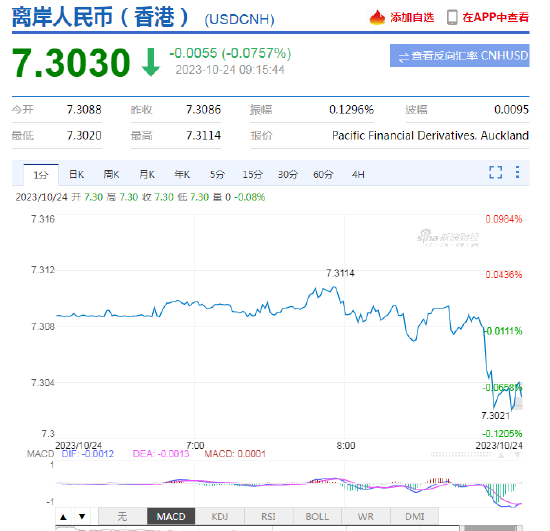Viewport: 550px width, 531px height.
Task: Select the 无 indicator option
Action: tap(122, 516)
